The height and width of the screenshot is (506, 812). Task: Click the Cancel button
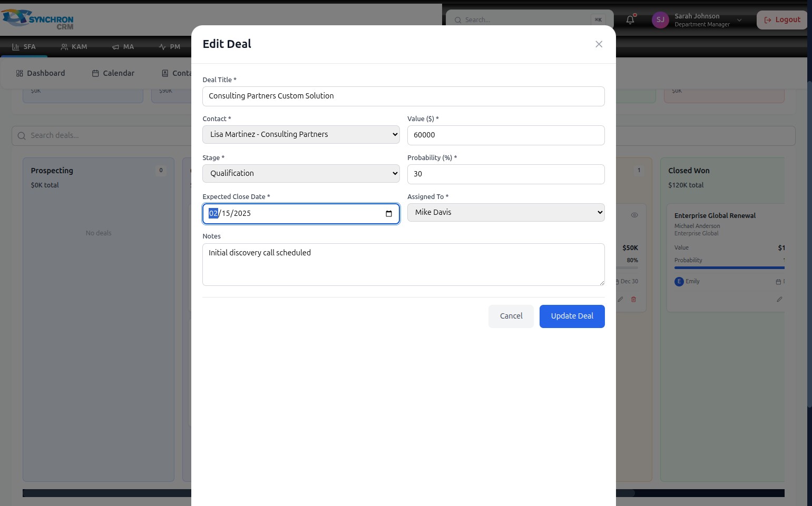point(511,316)
